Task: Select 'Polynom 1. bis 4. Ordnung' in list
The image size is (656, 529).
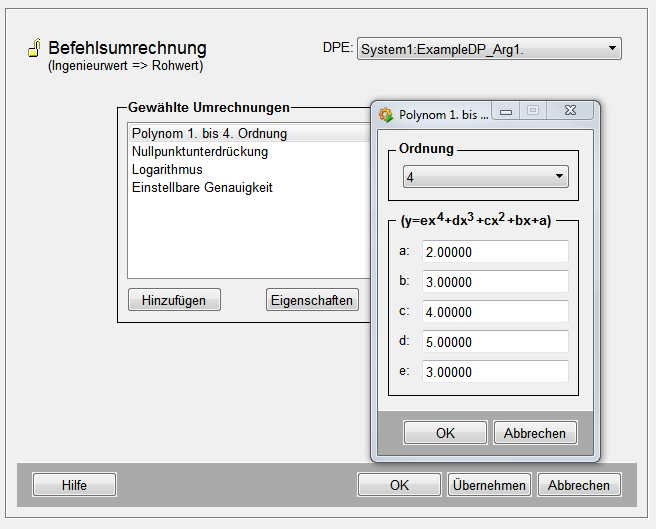Action: [209, 134]
